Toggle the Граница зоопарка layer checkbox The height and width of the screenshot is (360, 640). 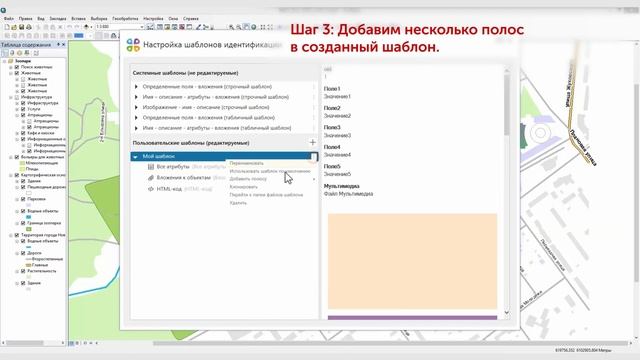[x=23, y=223]
